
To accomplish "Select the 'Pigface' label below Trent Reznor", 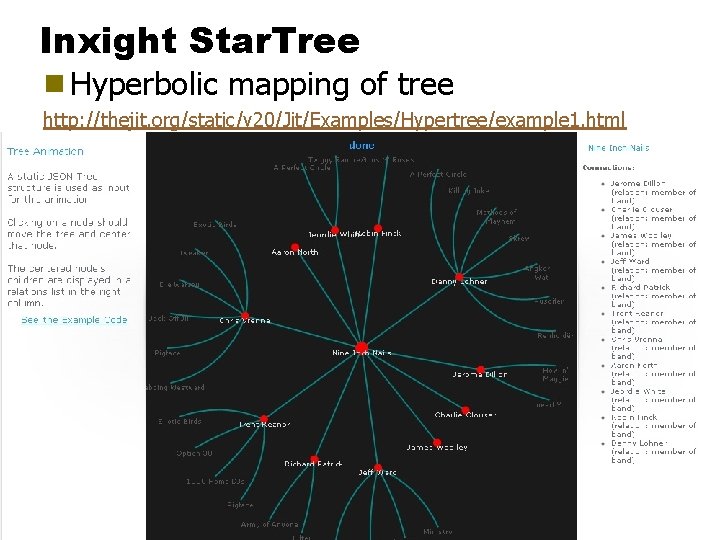I will [240, 505].
